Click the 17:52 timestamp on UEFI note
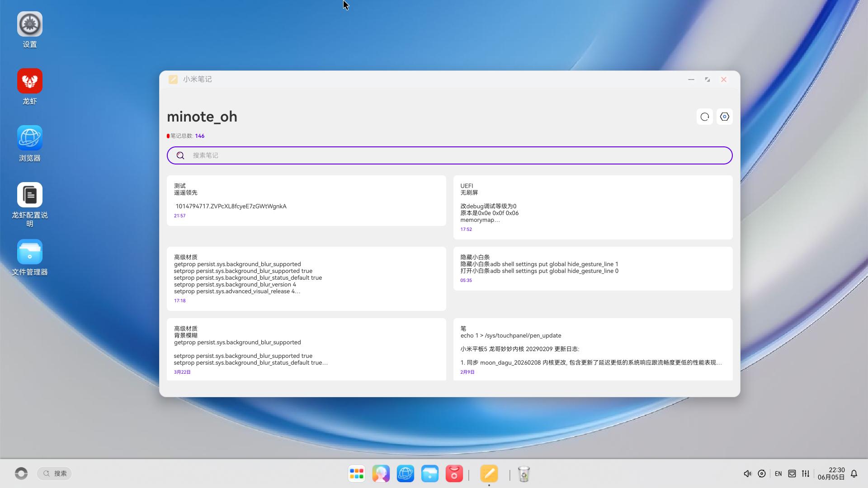This screenshot has height=488, width=868. tap(466, 230)
